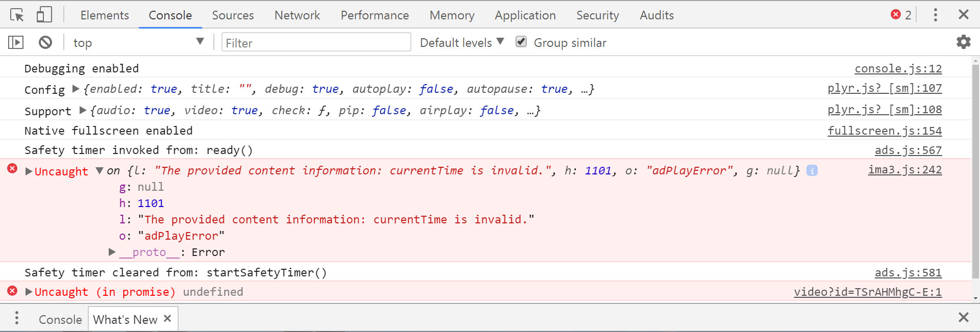Image resolution: width=980 pixels, height=332 pixels.
Task: Open the Application panel
Action: (525, 15)
